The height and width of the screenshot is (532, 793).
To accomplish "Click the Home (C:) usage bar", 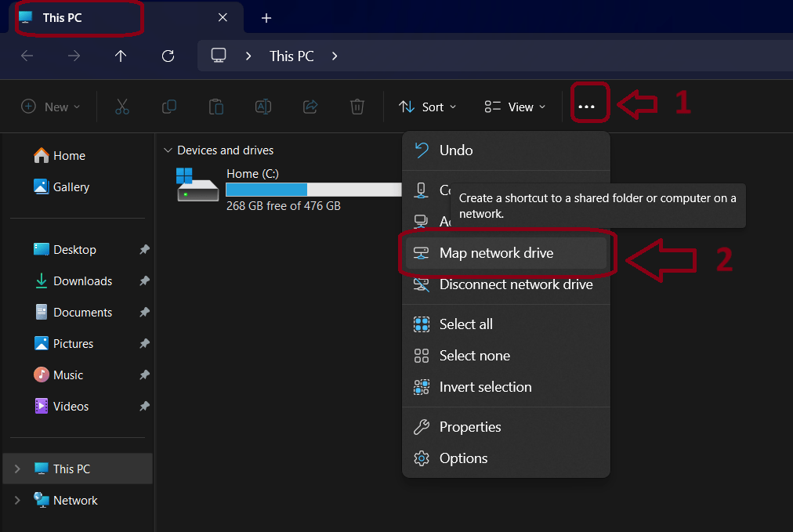I will [x=313, y=189].
